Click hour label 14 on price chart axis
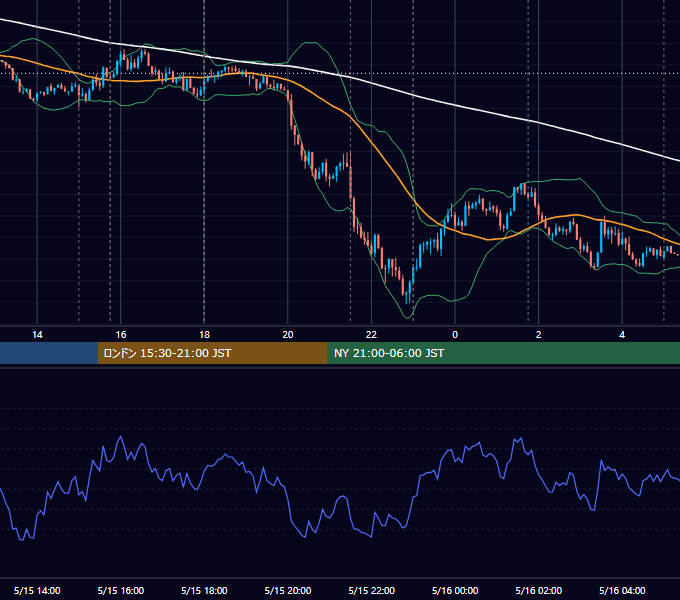The image size is (680, 600). pos(37,335)
